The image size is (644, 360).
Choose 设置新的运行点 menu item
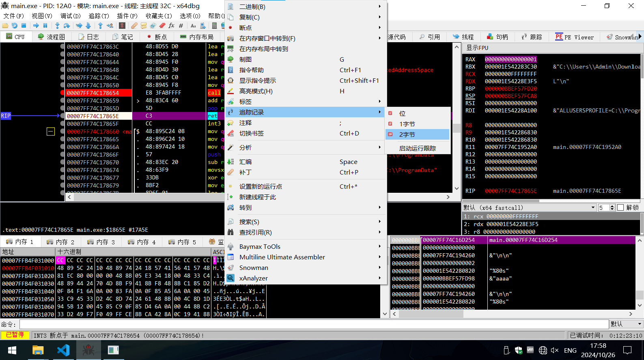305,186
